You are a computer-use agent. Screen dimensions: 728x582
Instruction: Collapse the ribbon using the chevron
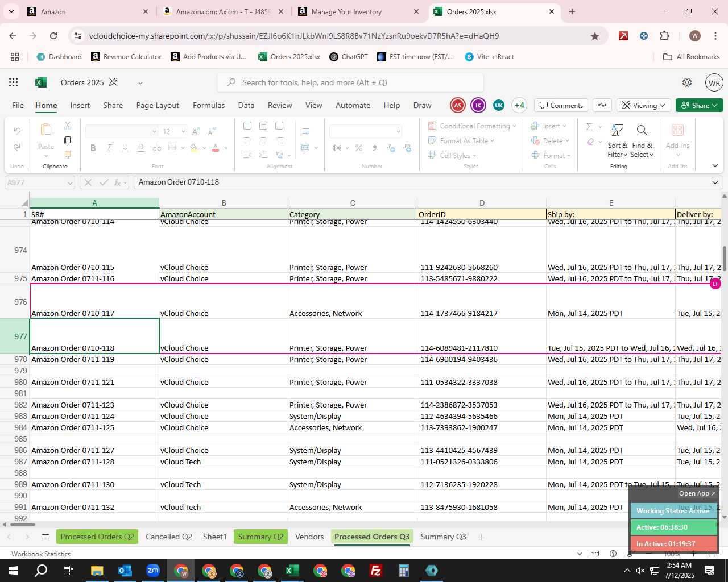click(715, 166)
